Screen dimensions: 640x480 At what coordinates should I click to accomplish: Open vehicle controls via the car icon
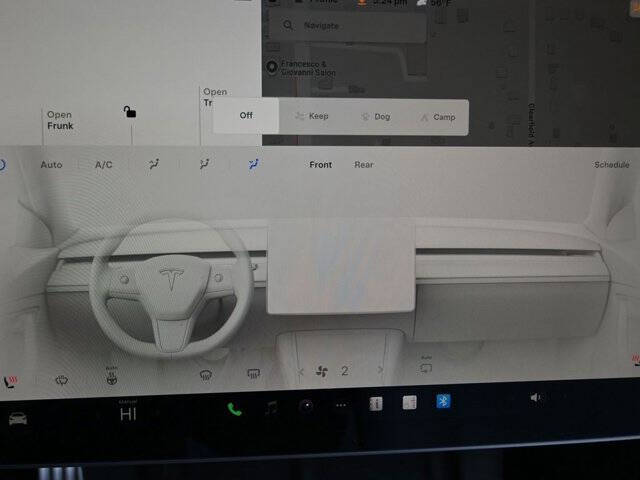click(18, 419)
